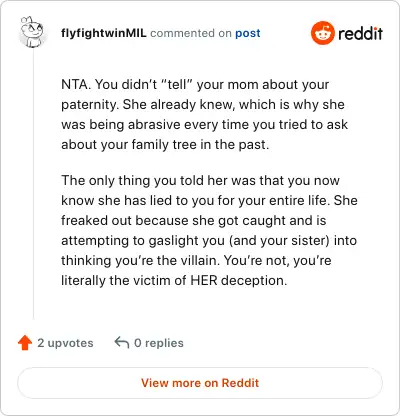Click the "commented on" gray text
400x416 pixels.
tap(191, 33)
